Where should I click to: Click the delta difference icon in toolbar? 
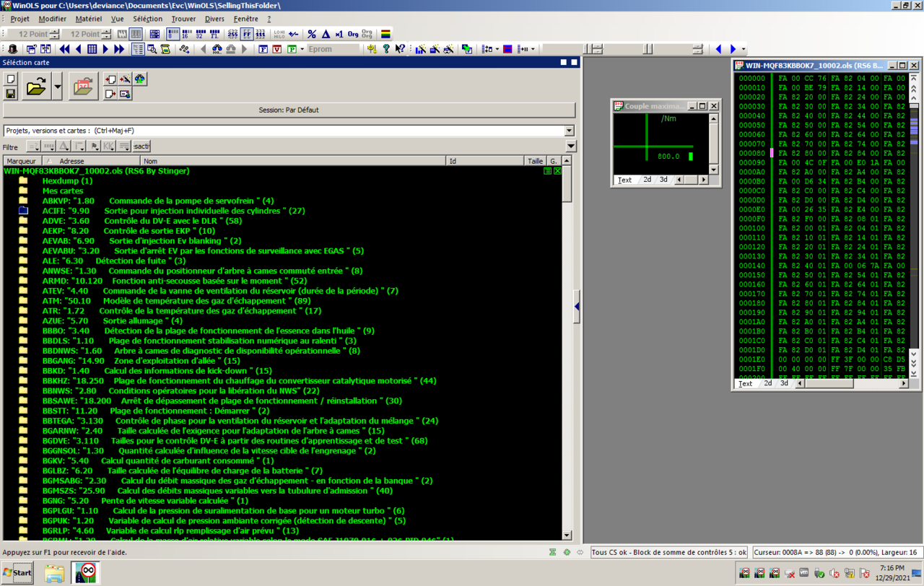click(326, 34)
